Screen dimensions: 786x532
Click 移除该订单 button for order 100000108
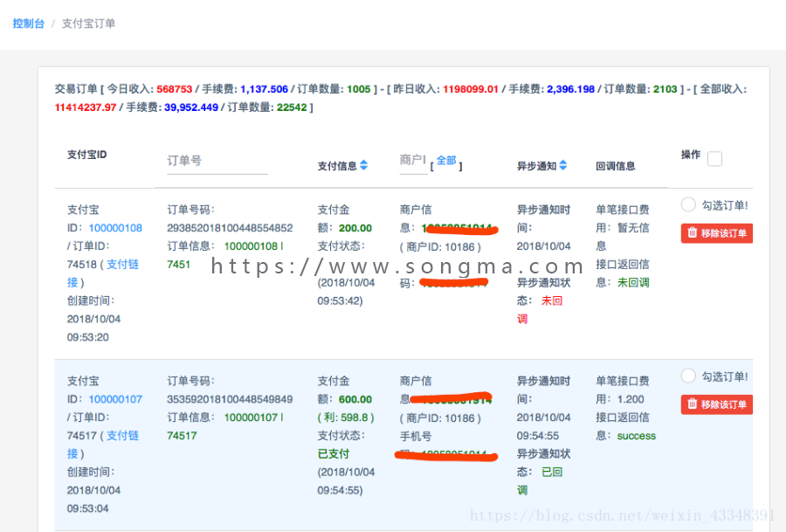[x=717, y=233]
